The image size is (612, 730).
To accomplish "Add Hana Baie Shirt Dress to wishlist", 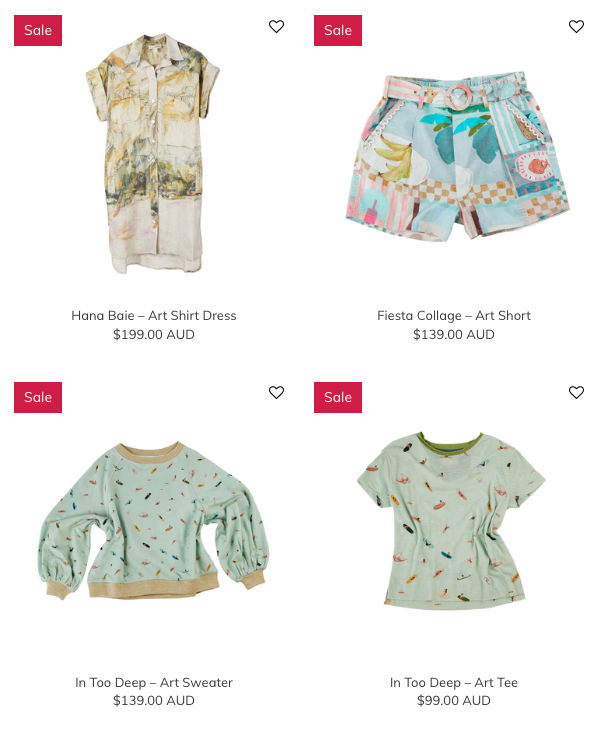I will click(x=276, y=27).
